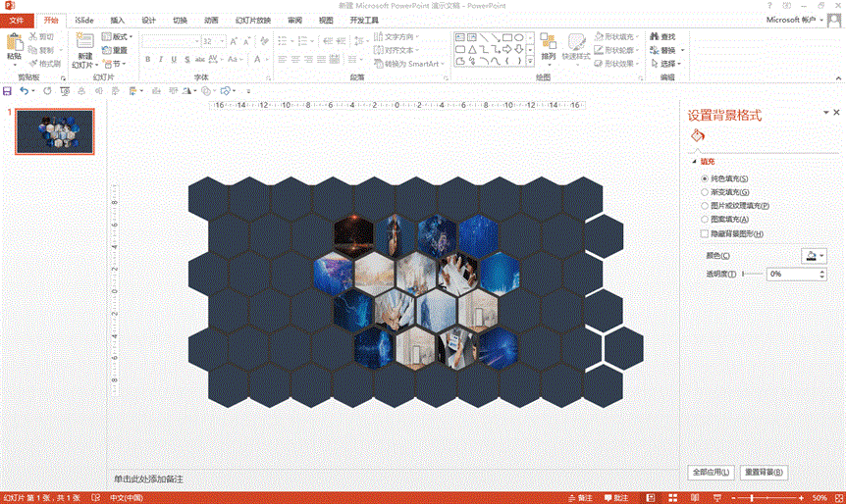Screen dimensions: 846x504
Task: Open the fill Color (颜色) picker swatch
Action: [814, 255]
